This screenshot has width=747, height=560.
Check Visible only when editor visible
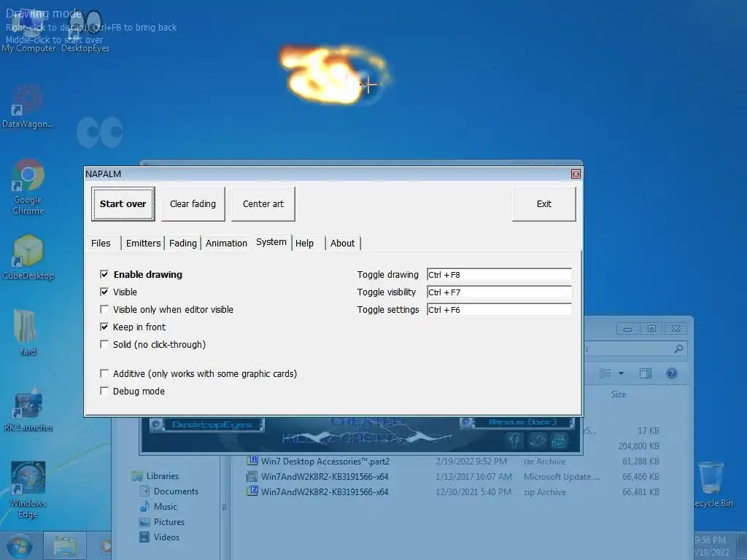click(104, 309)
